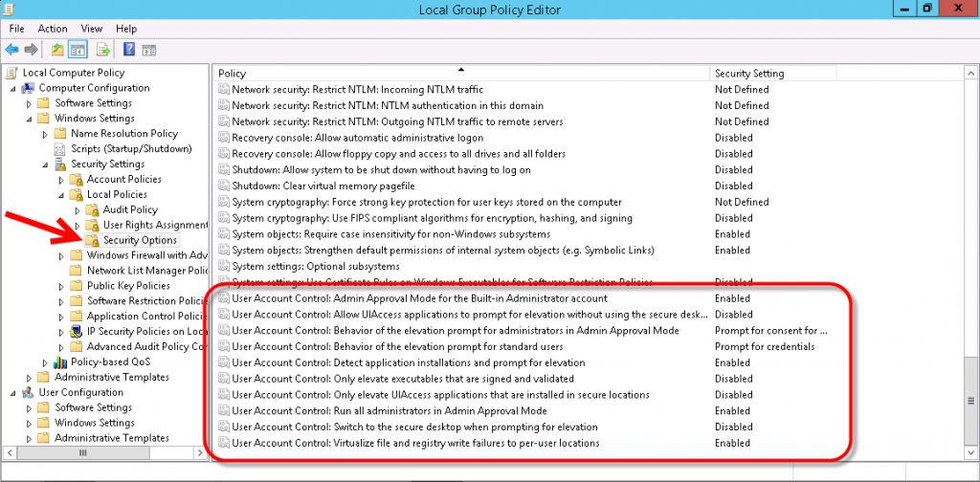980x482 pixels.
Task: Collapse the User Configuration node
Action: pyautogui.click(x=13, y=393)
